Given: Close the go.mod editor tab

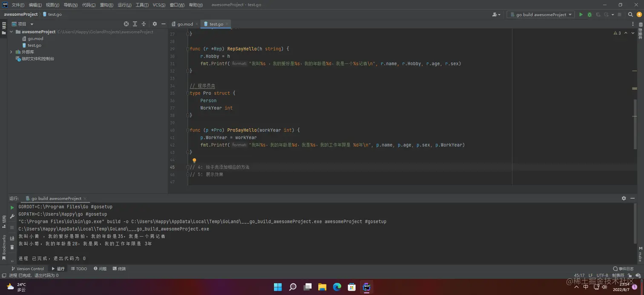Looking at the screenshot, I should click(197, 24).
